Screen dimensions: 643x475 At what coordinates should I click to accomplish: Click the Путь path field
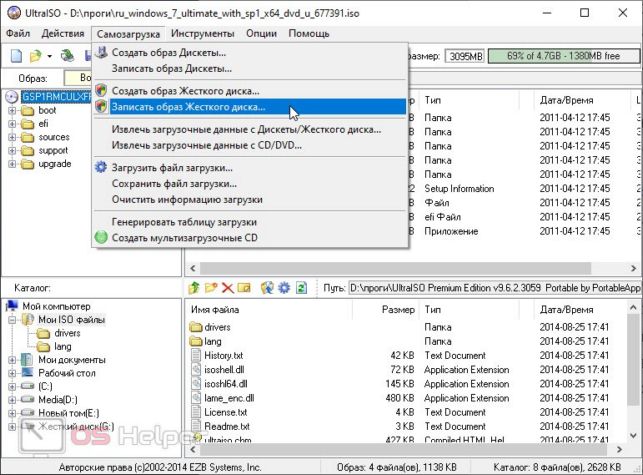tap(495, 288)
